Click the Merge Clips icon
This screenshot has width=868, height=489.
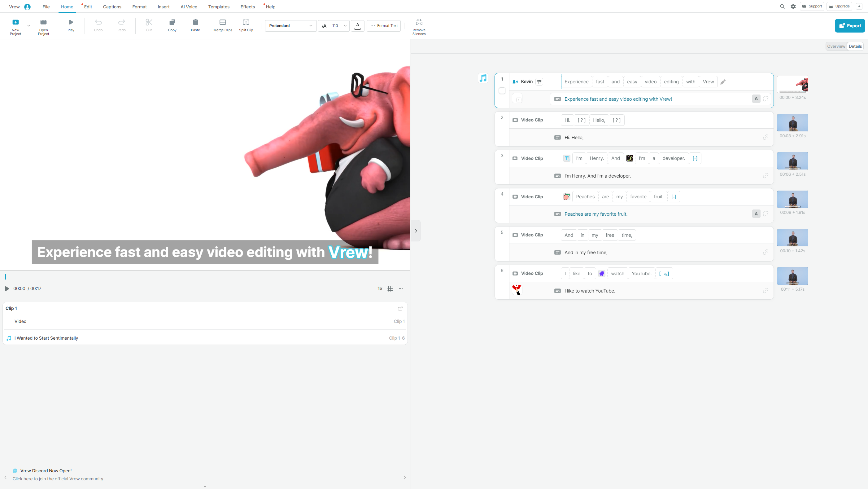tap(223, 22)
